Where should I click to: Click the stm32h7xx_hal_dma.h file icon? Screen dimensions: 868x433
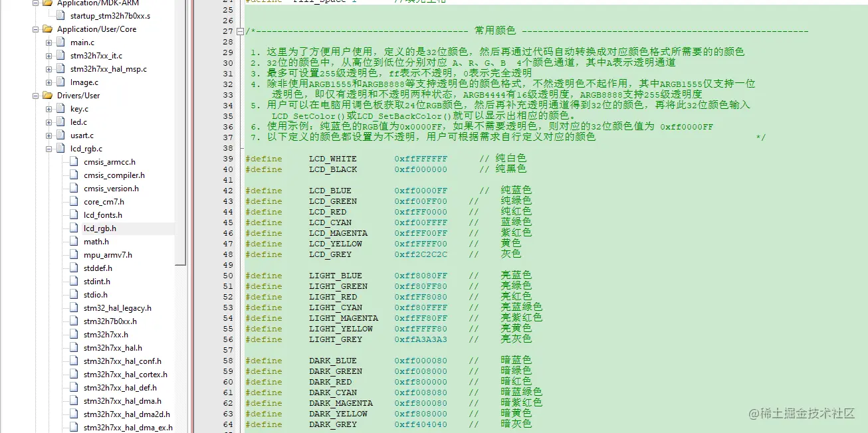click(74, 401)
